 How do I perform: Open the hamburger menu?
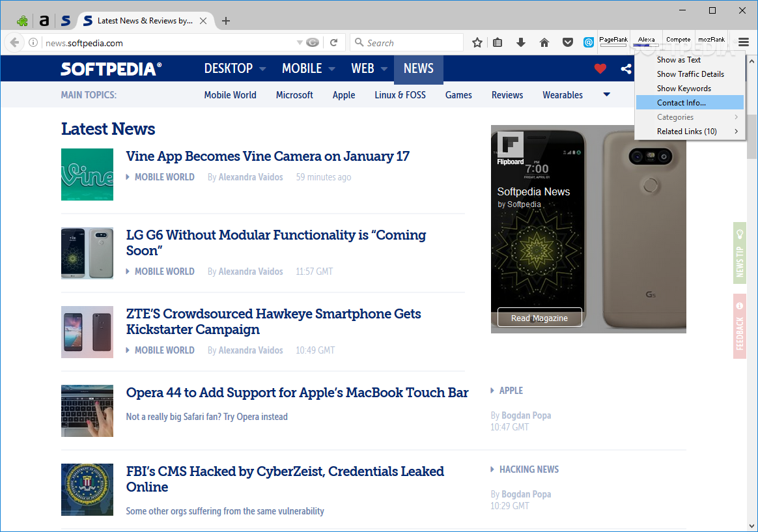click(x=744, y=42)
